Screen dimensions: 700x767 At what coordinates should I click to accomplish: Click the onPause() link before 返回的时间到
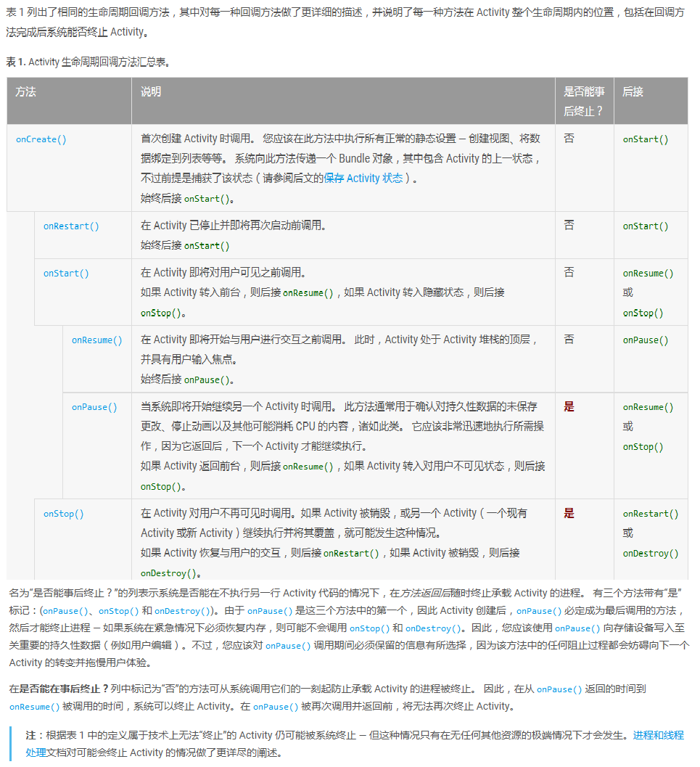[559, 689]
